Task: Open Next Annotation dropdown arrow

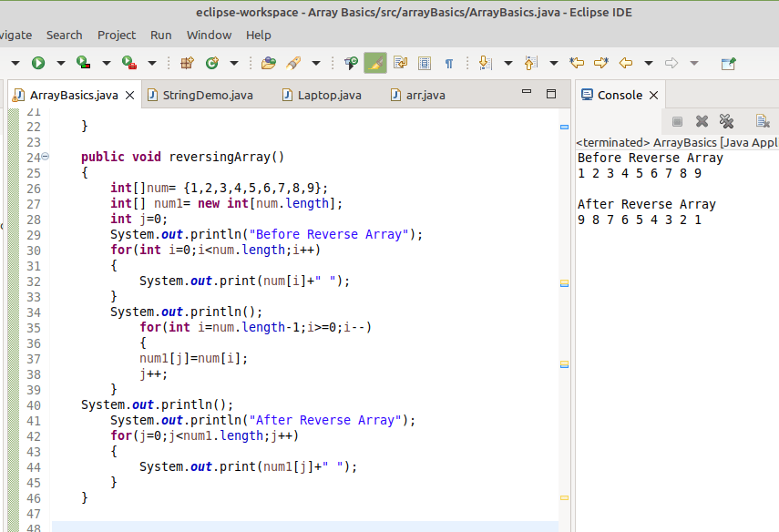Action: [x=507, y=63]
